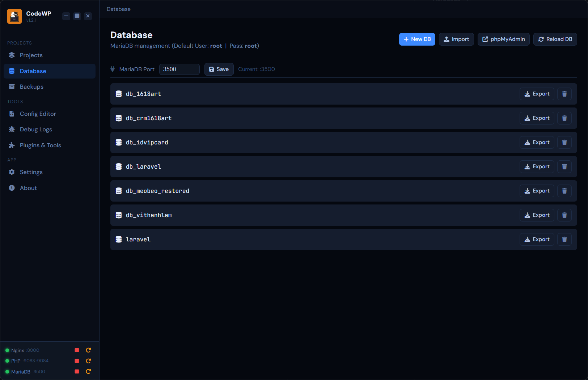Click the CodeWP app logo
588x380 pixels.
14,16
